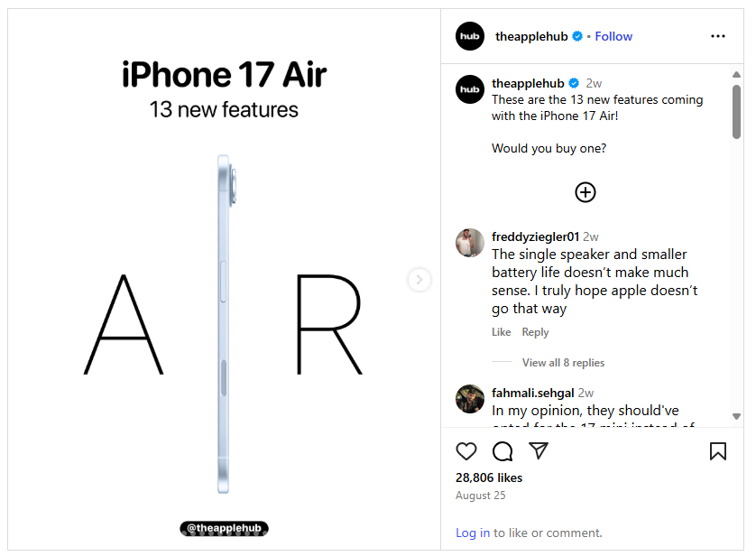This screenshot has width=756, height=556.
Task: Open theapplehub avatar in post header
Action: click(x=470, y=36)
